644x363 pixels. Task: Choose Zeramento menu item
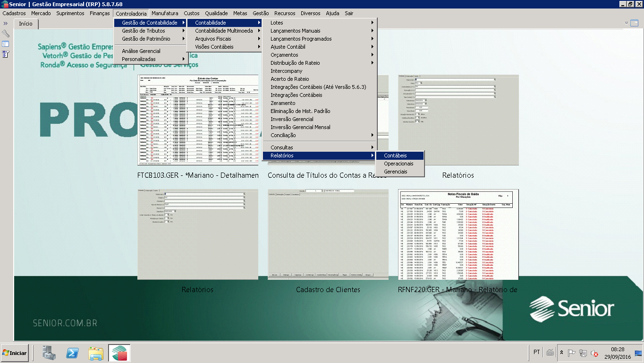point(320,103)
